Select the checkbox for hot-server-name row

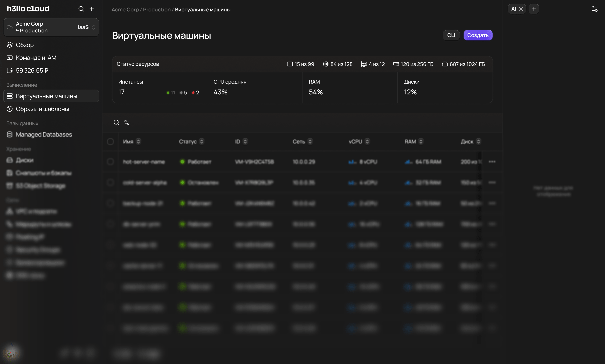(x=110, y=162)
